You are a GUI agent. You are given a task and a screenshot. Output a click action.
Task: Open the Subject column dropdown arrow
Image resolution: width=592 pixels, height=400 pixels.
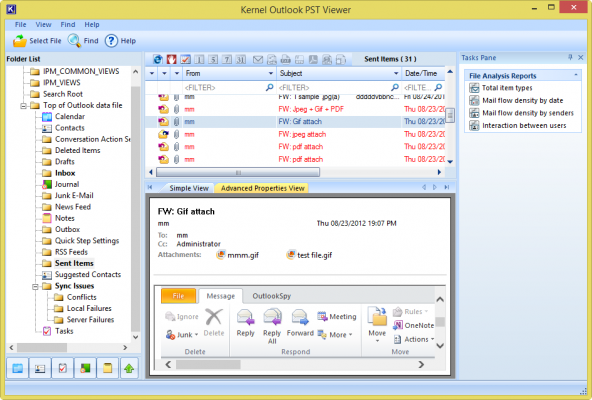(396, 73)
